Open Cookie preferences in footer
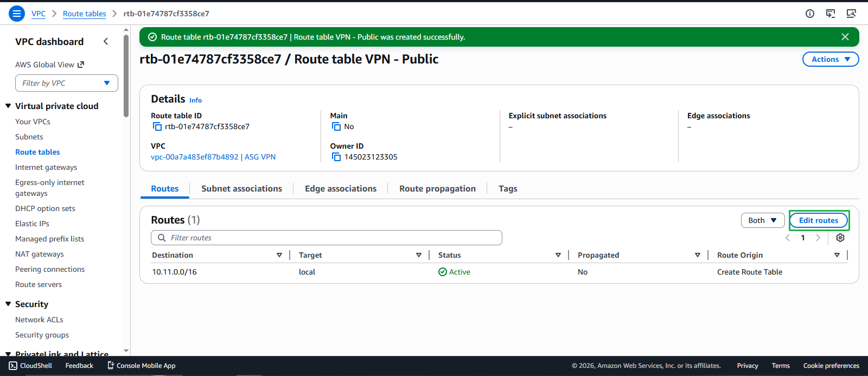Screen dimensions: 868x376 pyautogui.click(x=831, y=366)
